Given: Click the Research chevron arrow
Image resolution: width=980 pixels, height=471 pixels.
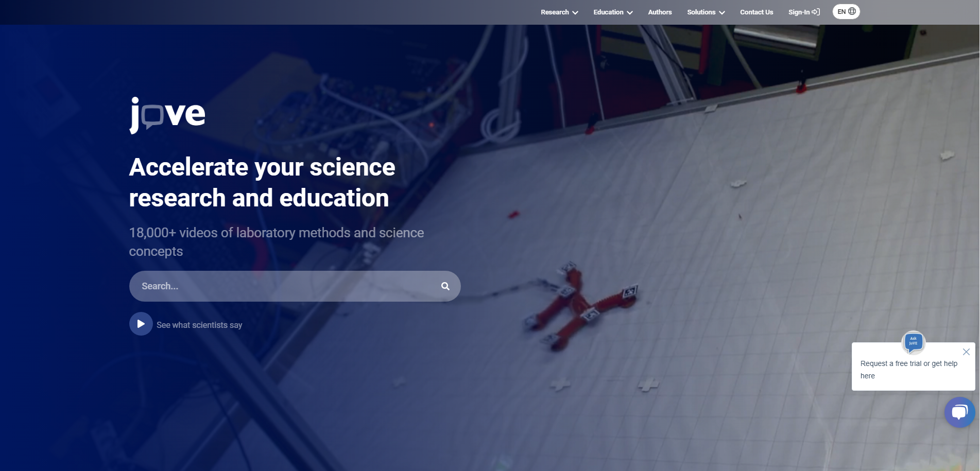Looking at the screenshot, I should coord(575,13).
